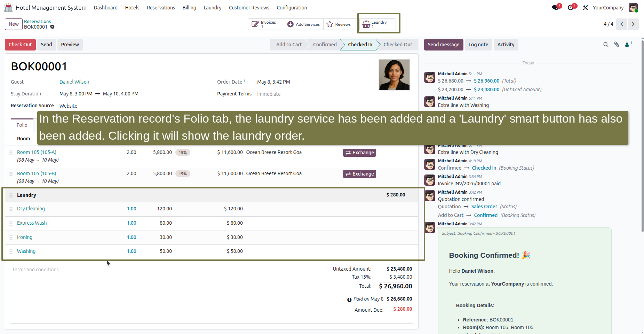Search chatter messages magnifier icon
Image resolution: width=644 pixels, height=334 pixels.
[x=606, y=45]
